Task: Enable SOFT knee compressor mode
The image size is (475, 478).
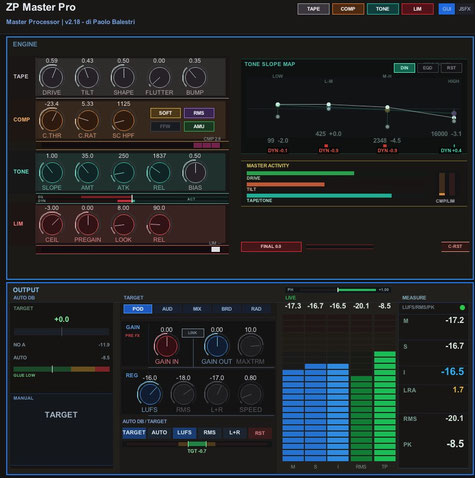Action: [x=165, y=113]
